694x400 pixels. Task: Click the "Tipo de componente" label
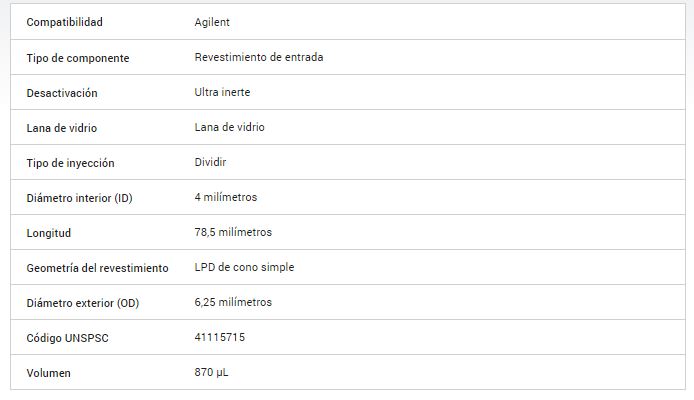[x=77, y=58]
